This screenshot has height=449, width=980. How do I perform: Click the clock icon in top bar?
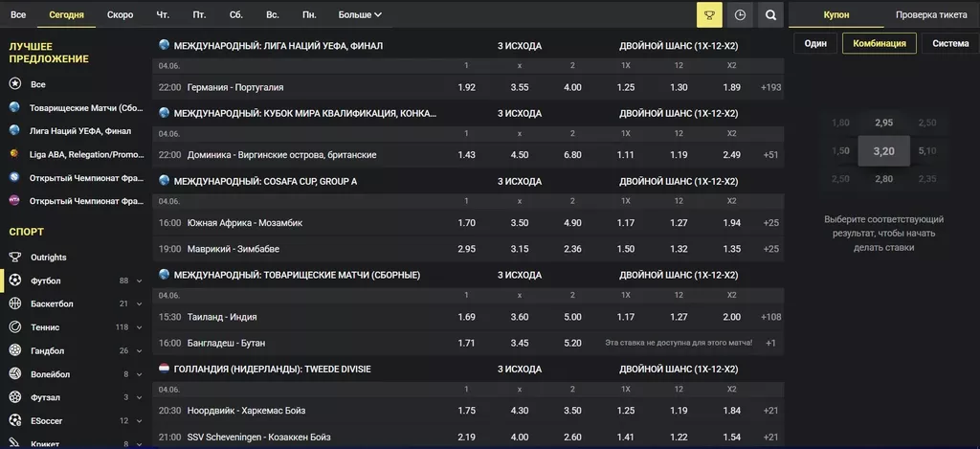click(x=740, y=14)
